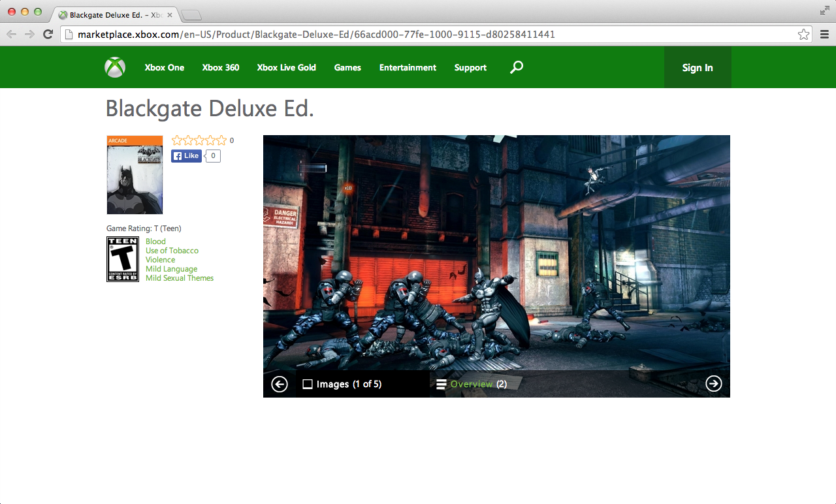
Task: Open the Games menu
Action: coord(347,67)
